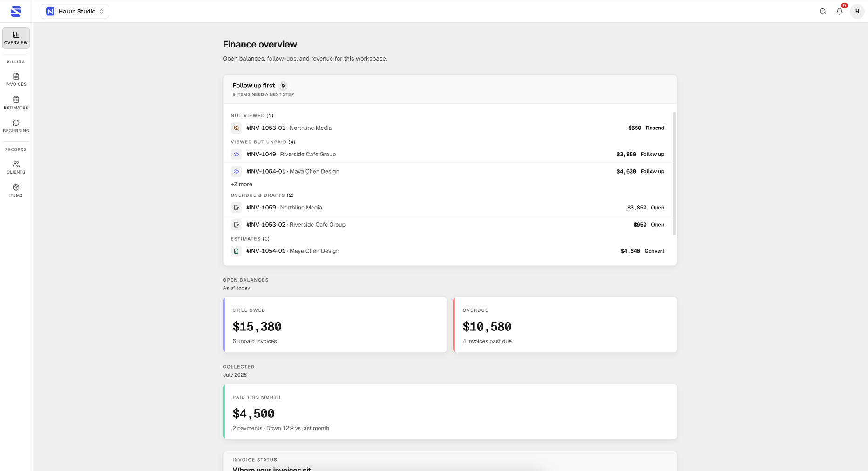Screen dimensions: 868x471
Task: Click the H user avatar
Action: [x=857, y=12]
